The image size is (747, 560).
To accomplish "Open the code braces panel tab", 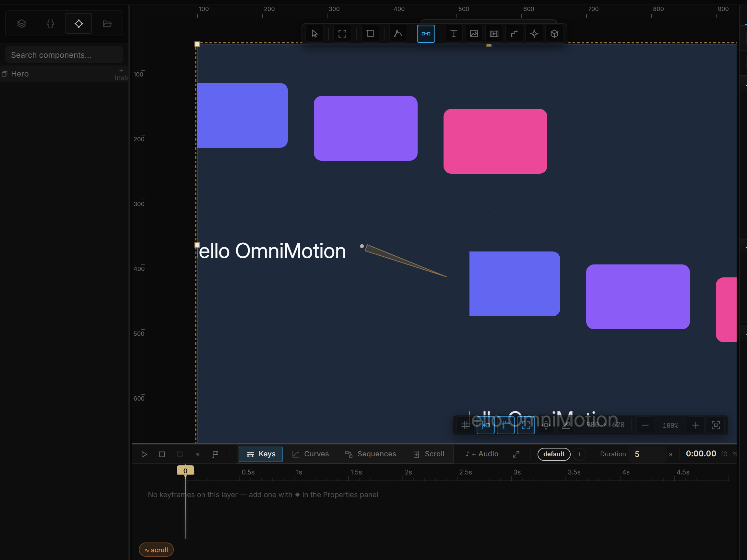I will click(x=50, y=24).
